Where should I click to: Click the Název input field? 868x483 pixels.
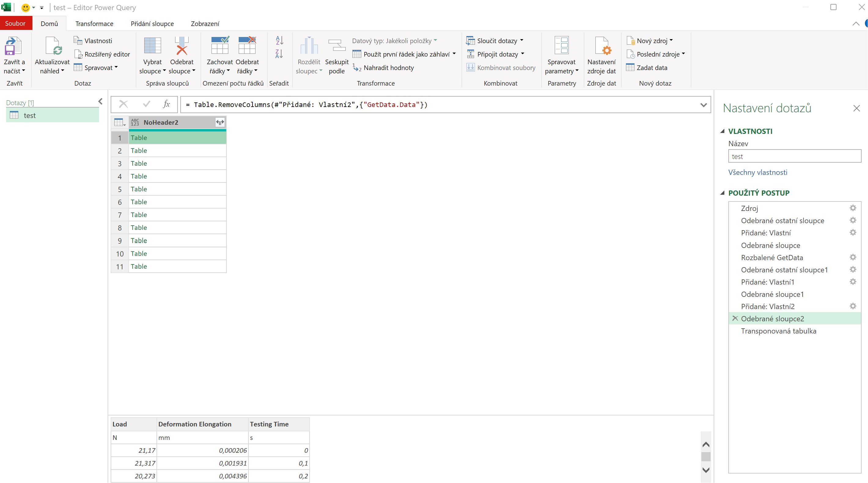(x=794, y=157)
